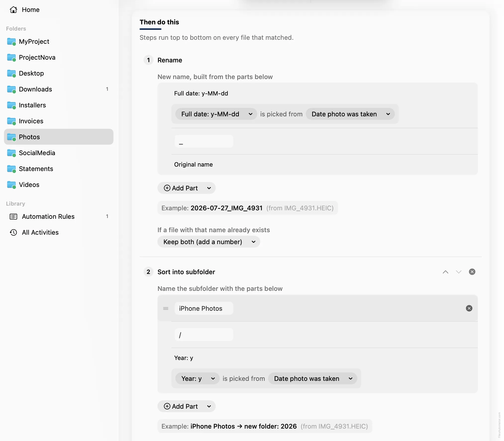Click the example name 2026-07-27_IMG_4931

[226, 208]
